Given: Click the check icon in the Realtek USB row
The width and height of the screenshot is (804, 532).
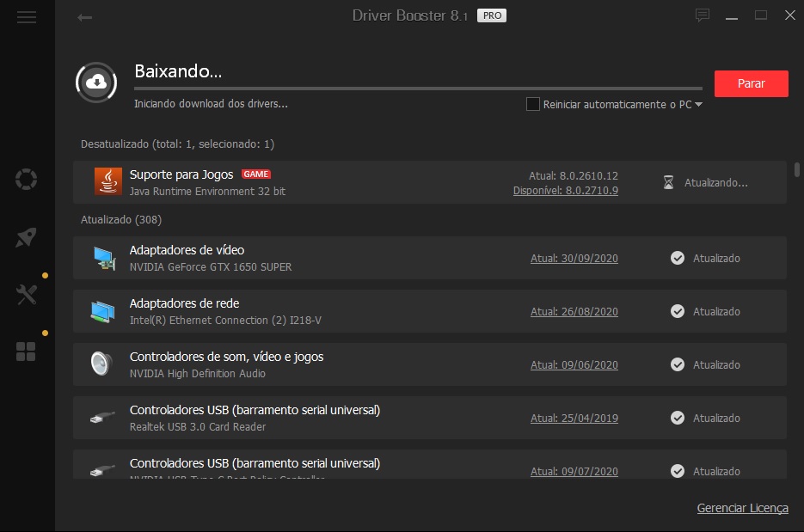Looking at the screenshot, I should click(678, 418).
